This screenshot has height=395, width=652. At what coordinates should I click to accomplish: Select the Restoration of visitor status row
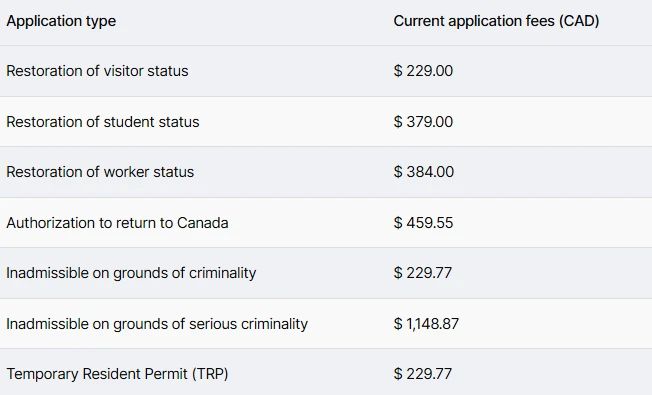pos(326,71)
